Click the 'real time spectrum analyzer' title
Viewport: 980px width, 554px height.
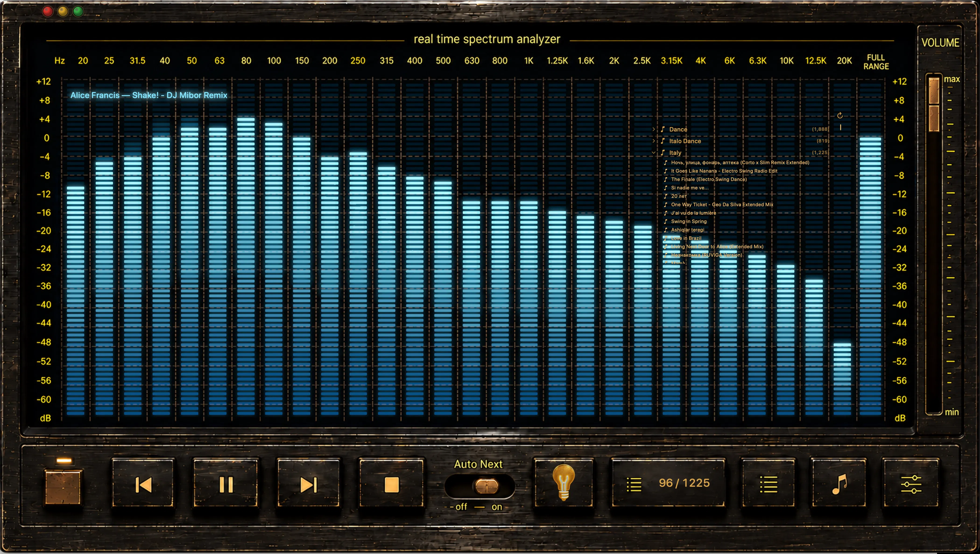click(487, 39)
